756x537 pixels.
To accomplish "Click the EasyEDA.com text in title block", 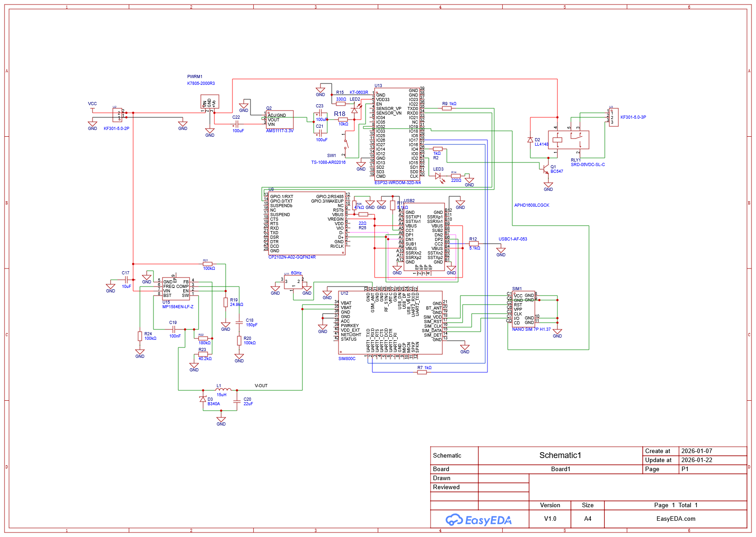I will tap(675, 518).
